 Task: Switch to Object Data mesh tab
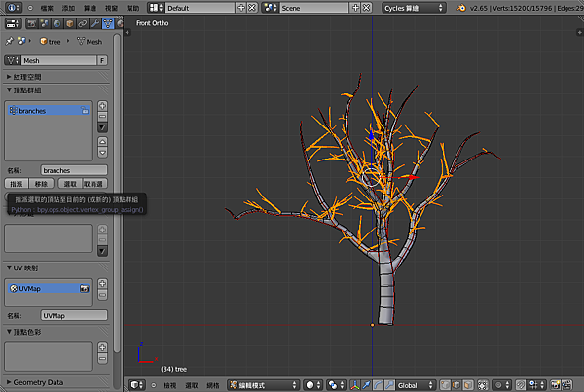pos(108,23)
